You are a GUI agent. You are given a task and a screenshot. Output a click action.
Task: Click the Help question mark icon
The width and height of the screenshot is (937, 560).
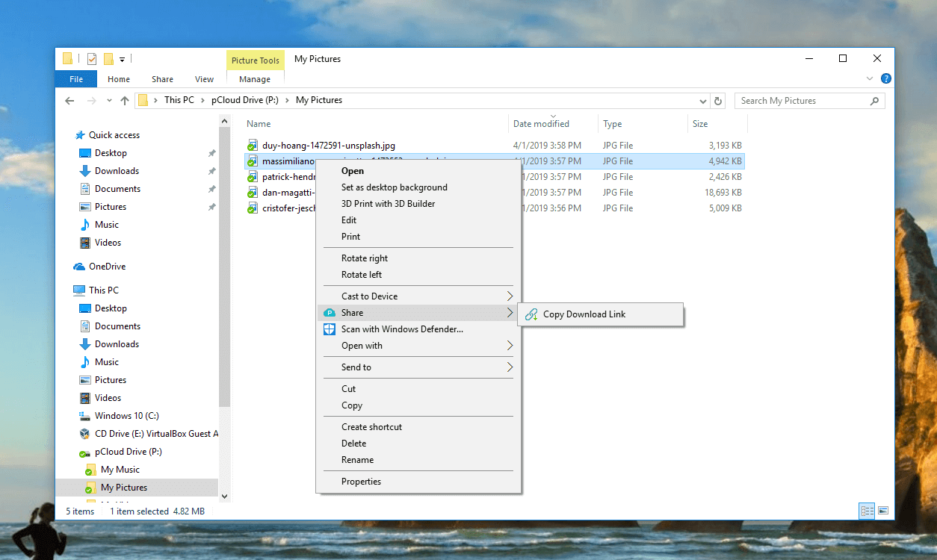click(885, 78)
